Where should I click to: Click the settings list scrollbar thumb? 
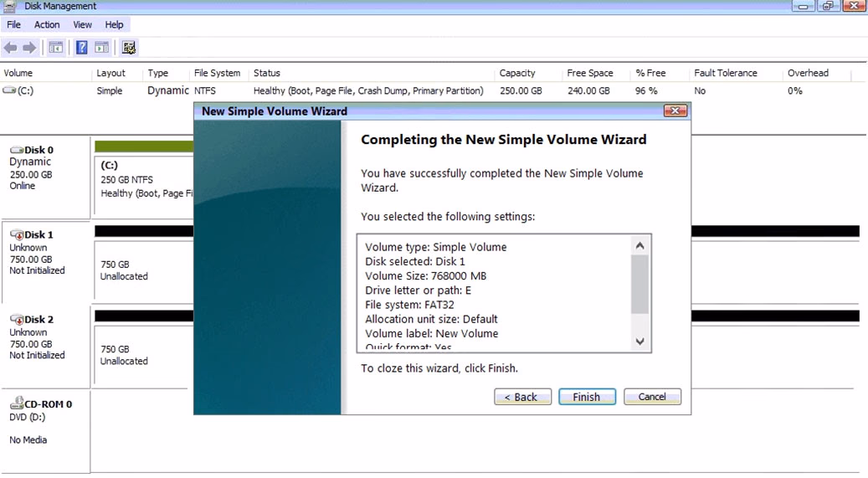click(640, 285)
